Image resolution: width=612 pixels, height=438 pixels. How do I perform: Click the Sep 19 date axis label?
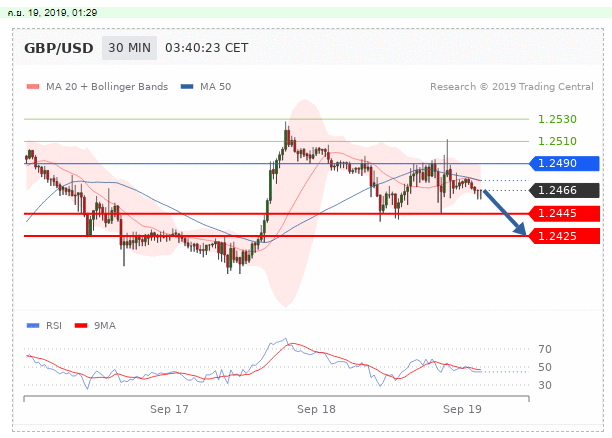click(x=462, y=409)
